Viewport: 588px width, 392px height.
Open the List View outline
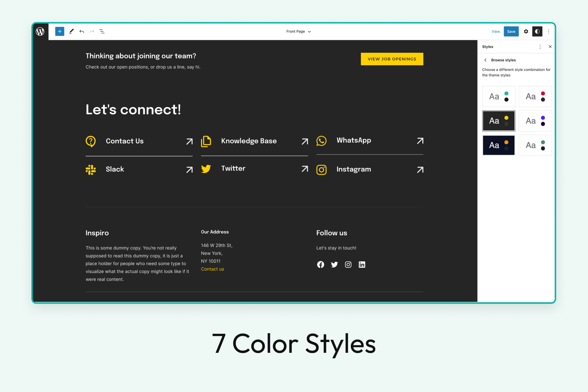[102, 31]
